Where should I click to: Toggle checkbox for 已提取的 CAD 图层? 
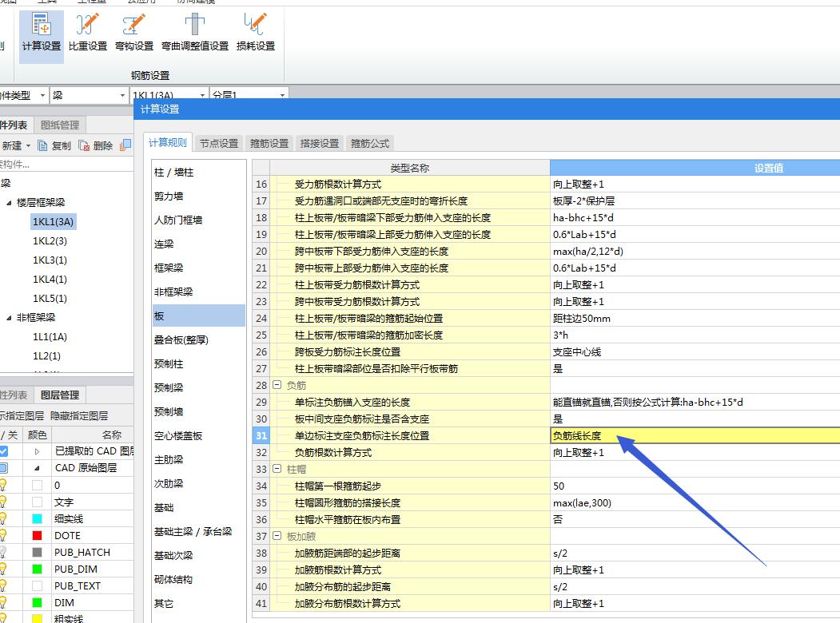click(3, 451)
